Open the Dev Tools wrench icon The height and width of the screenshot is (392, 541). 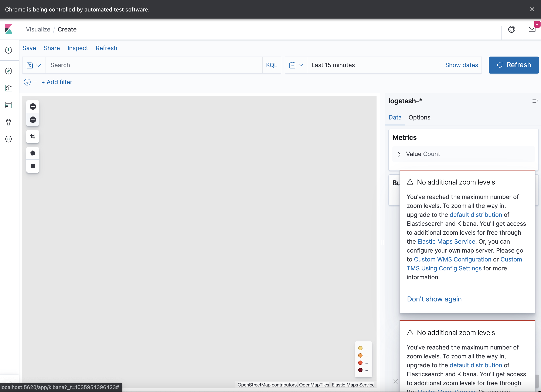pos(8,122)
